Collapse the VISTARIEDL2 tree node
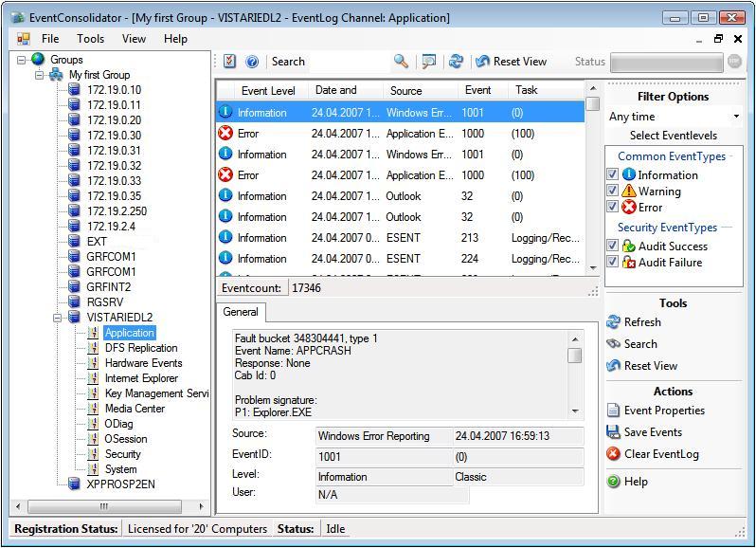 tap(58, 318)
